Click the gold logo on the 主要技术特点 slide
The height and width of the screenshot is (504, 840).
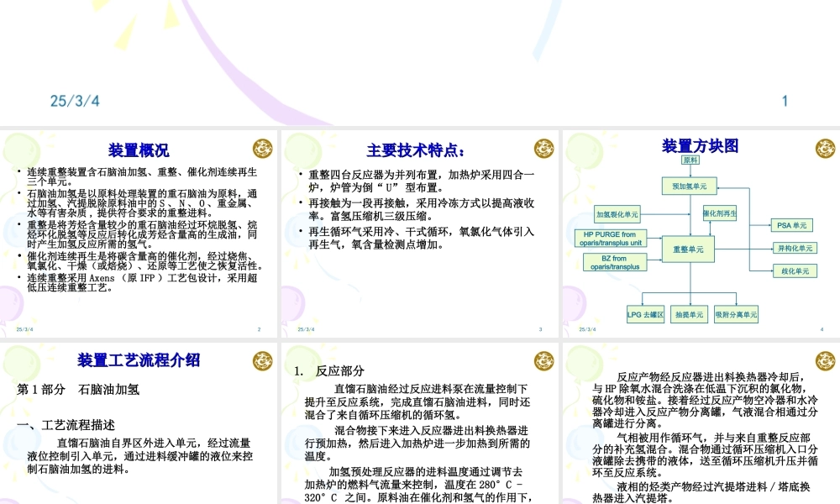pyautogui.click(x=543, y=149)
